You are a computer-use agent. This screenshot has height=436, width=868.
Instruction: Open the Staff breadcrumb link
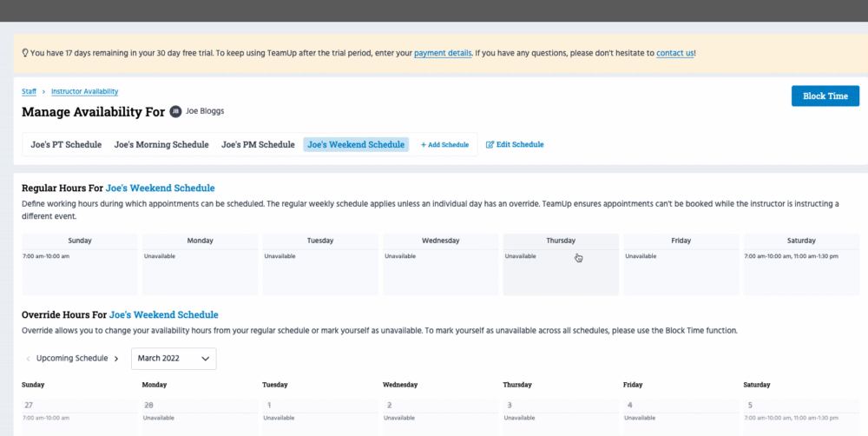coord(29,91)
